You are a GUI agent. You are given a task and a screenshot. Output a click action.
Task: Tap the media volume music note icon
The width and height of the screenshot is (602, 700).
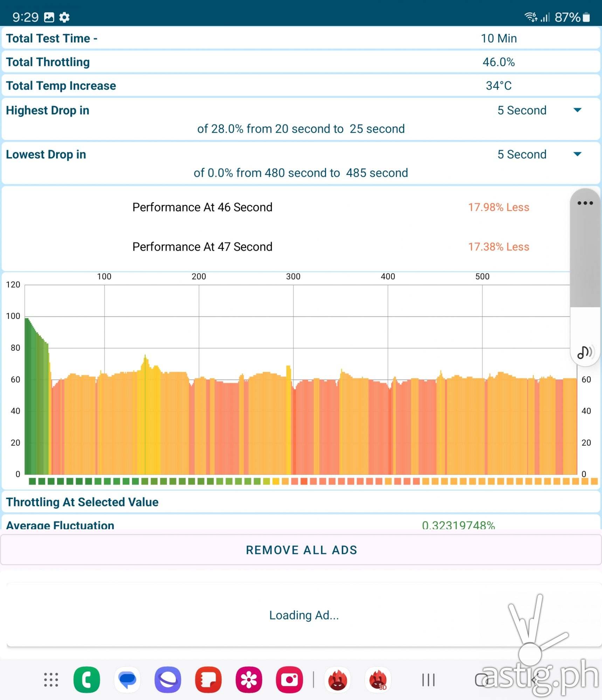585,352
